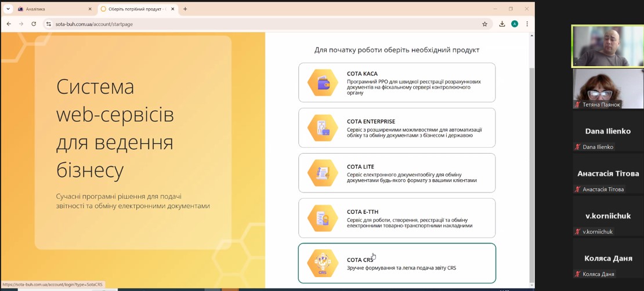Restore down the browser window
The image size is (644, 291).
point(511,9)
